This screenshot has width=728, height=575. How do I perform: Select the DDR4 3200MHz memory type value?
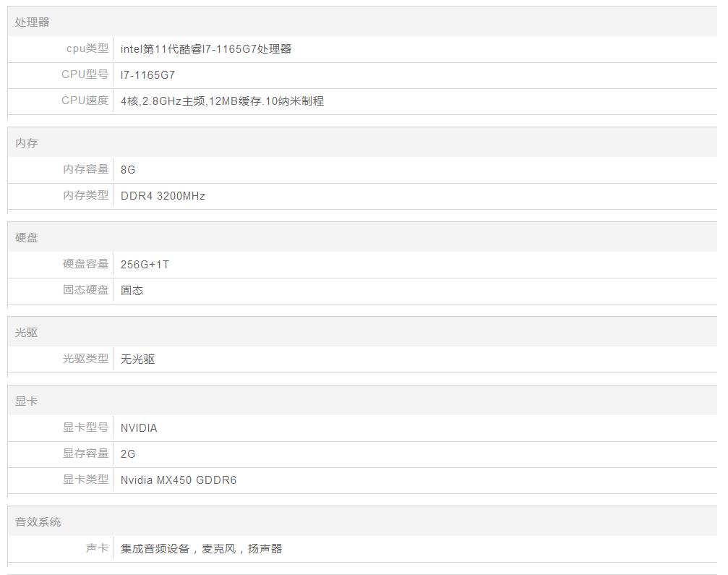(163, 196)
